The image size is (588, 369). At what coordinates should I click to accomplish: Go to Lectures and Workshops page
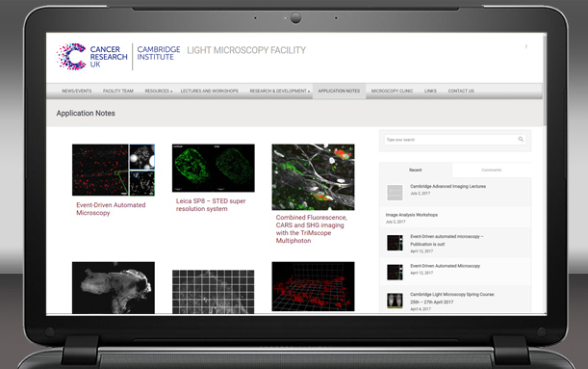pos(209,91)
